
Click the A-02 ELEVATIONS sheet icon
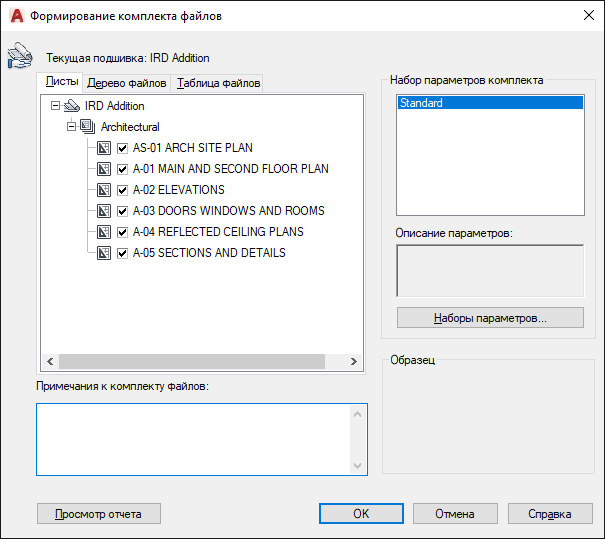pos(103,190)
